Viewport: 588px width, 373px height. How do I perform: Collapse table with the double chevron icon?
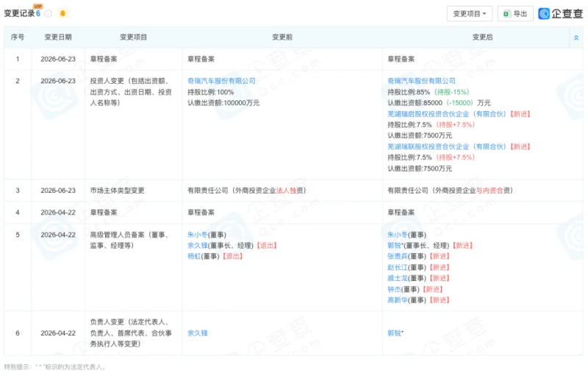pyautogui.click(x=576, y=38)
